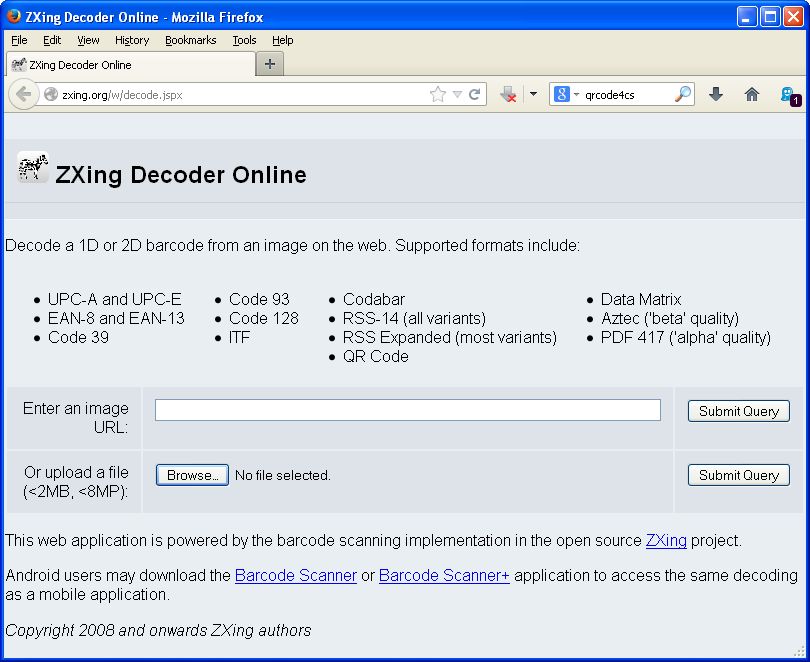Screen dimensions: 810x662
Task: Select the ZXing Decoder Online tab
Action: (x=131, y=65)
